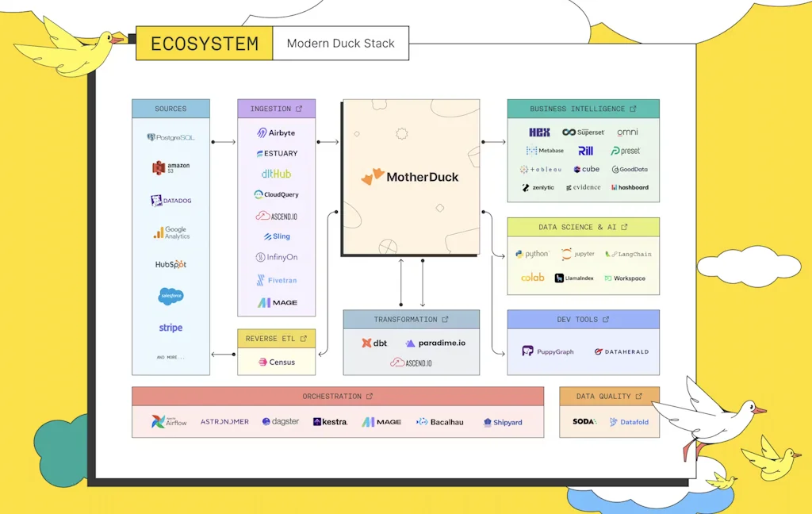812x514 pixels.
Task: Click the central MotherDuck panel
Action: click(410, 176)
